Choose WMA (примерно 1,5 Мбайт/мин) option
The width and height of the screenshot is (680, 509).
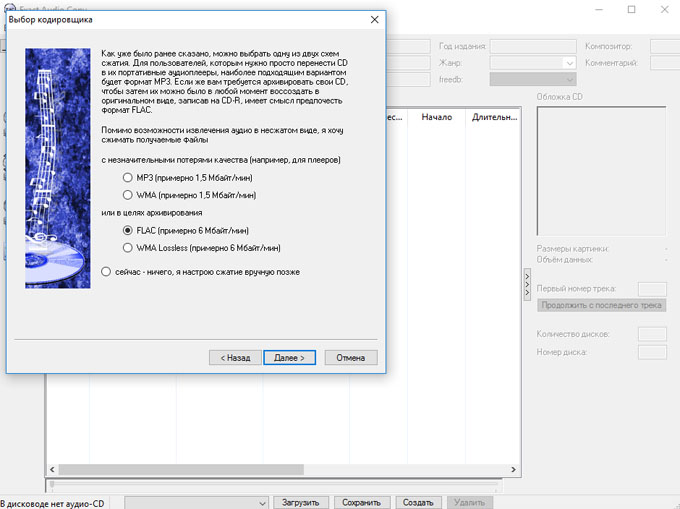(x=127, y=194)
